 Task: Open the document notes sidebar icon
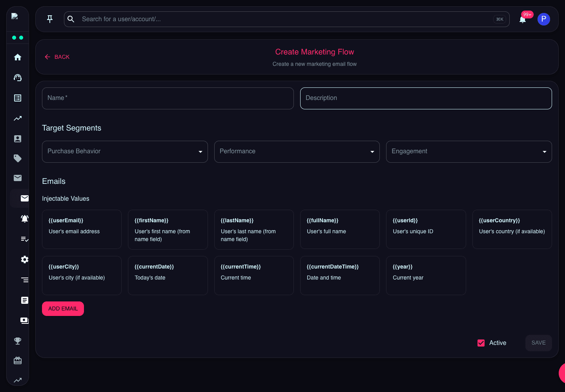coord(25,300)
